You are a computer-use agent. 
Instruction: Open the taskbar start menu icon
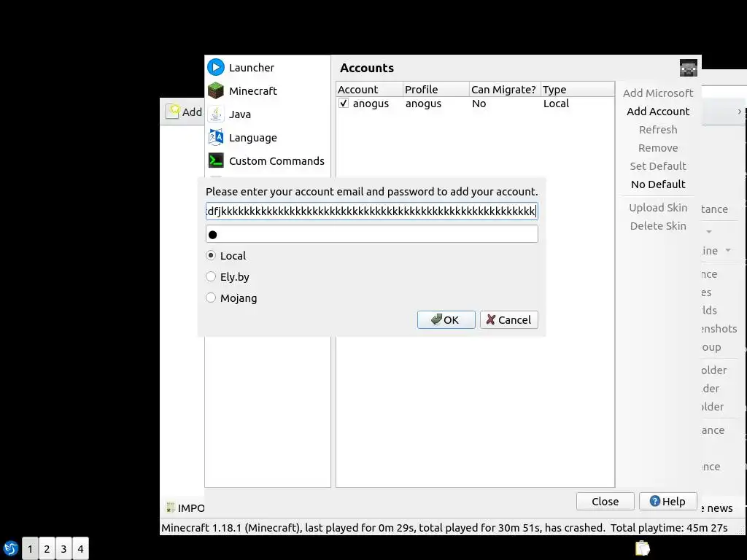10,548
